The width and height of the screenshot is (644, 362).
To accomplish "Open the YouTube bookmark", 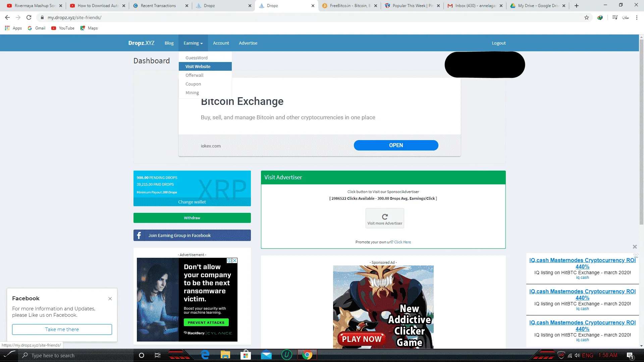I will (x=63, y=28).
